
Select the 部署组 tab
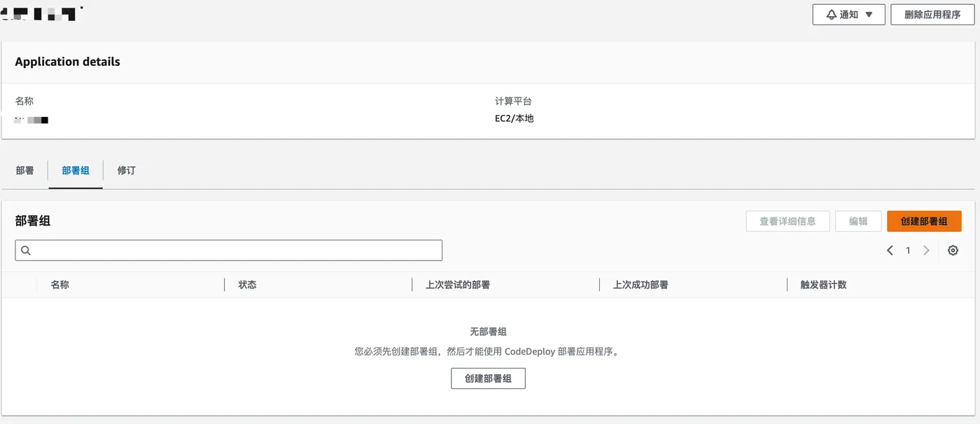pyautogui.click(x=76, y=170)
